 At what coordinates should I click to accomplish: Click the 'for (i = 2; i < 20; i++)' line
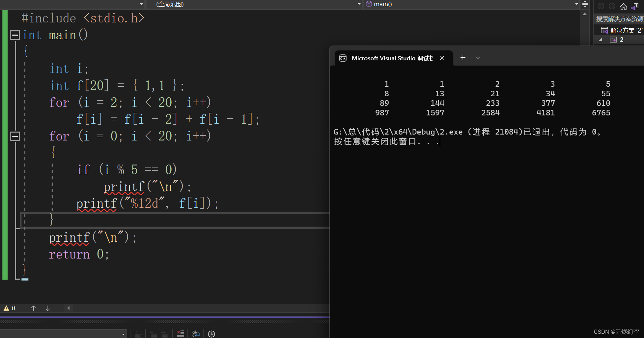(130, 102)
